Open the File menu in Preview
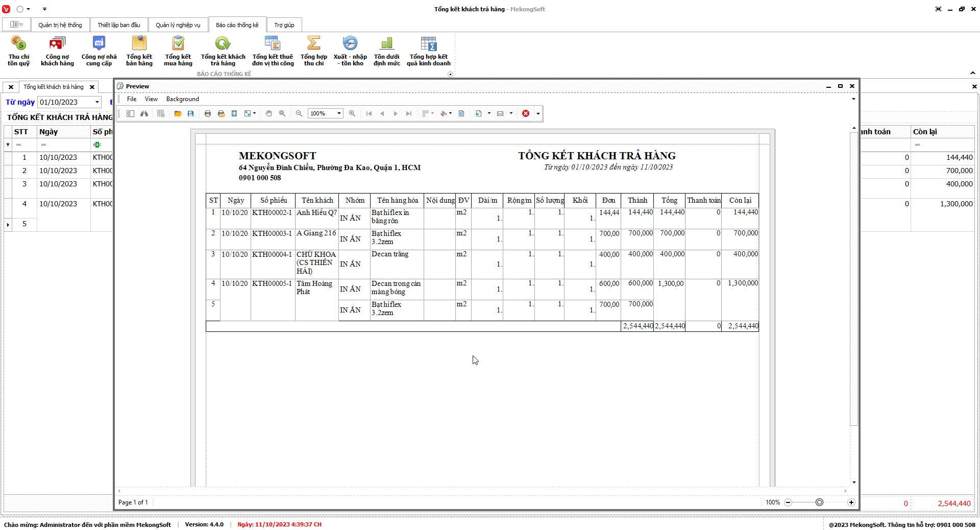This screenshot has height=530, width=980. [x=132, y=99]
